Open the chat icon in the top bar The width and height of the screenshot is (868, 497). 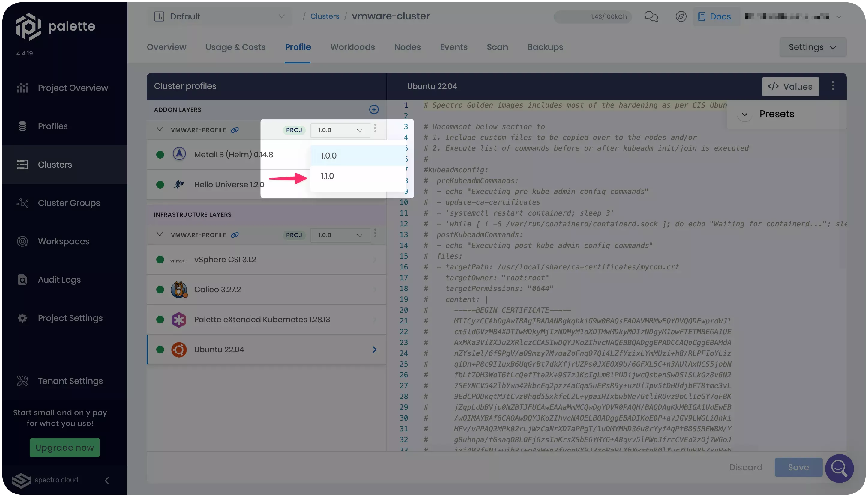(x=651, y=16)
